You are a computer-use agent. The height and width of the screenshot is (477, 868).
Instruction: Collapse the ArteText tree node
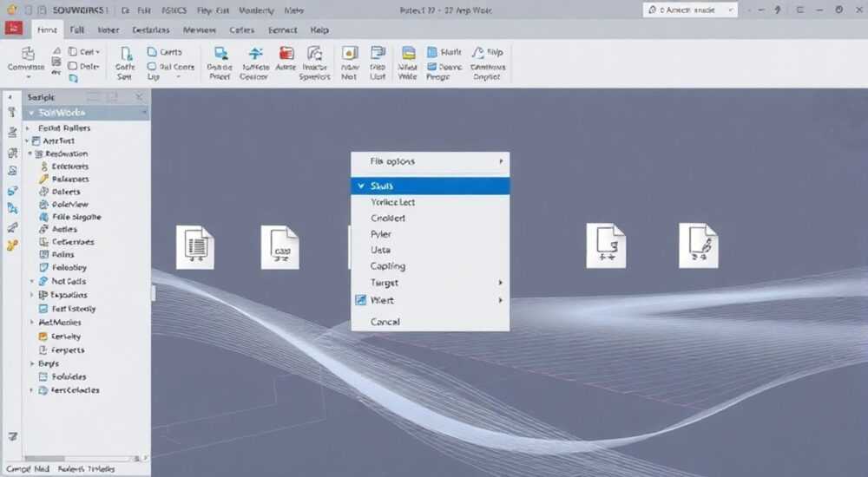(x=27, y=140)
